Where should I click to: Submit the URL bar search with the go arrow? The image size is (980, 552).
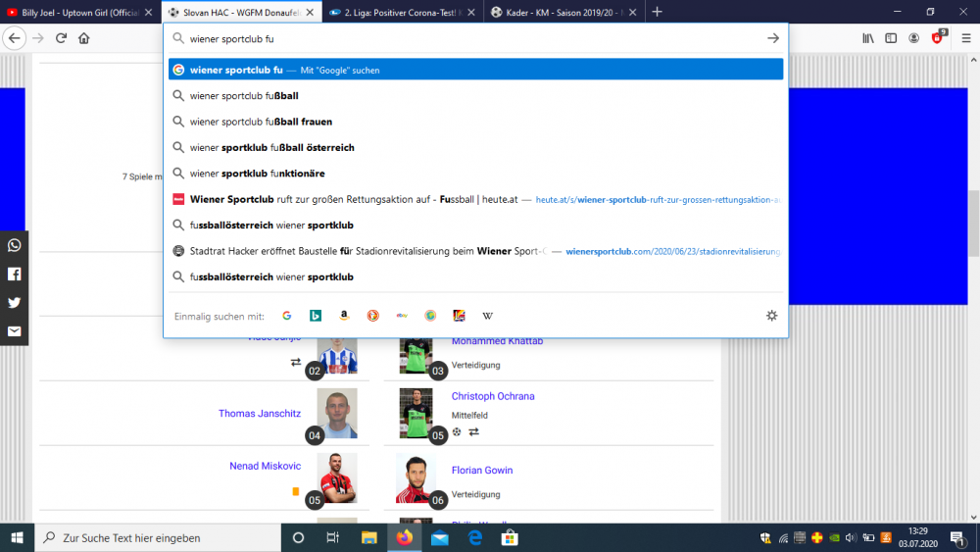click(773, 39)
